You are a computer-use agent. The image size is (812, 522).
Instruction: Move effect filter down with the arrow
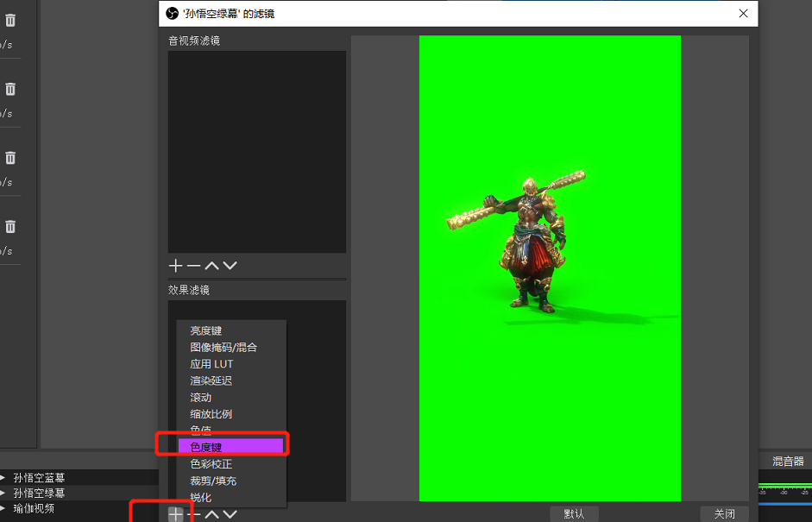coord(230,514)
